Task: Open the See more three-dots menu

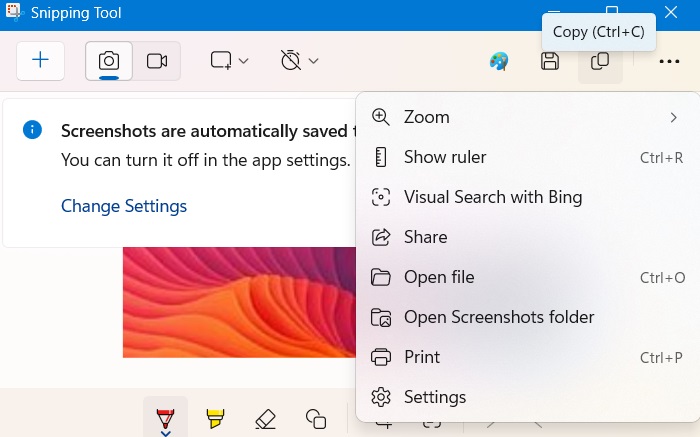Action: pyautogui.click(x=669, y=61)
